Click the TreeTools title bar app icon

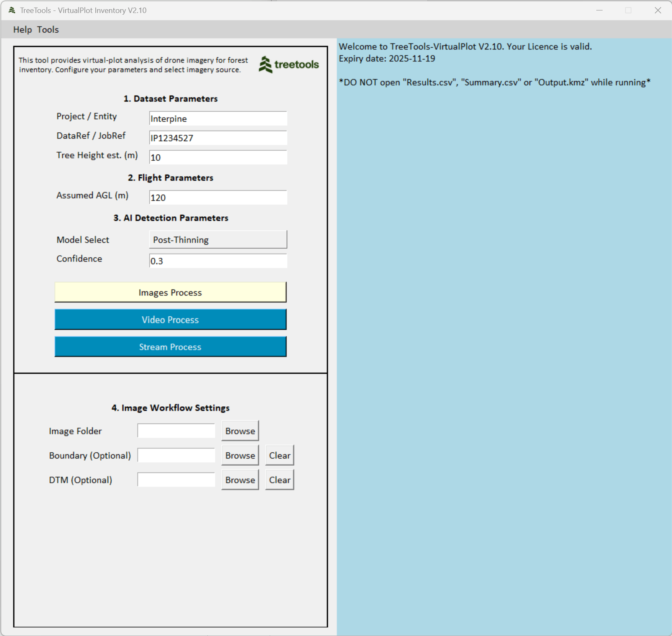12,10
